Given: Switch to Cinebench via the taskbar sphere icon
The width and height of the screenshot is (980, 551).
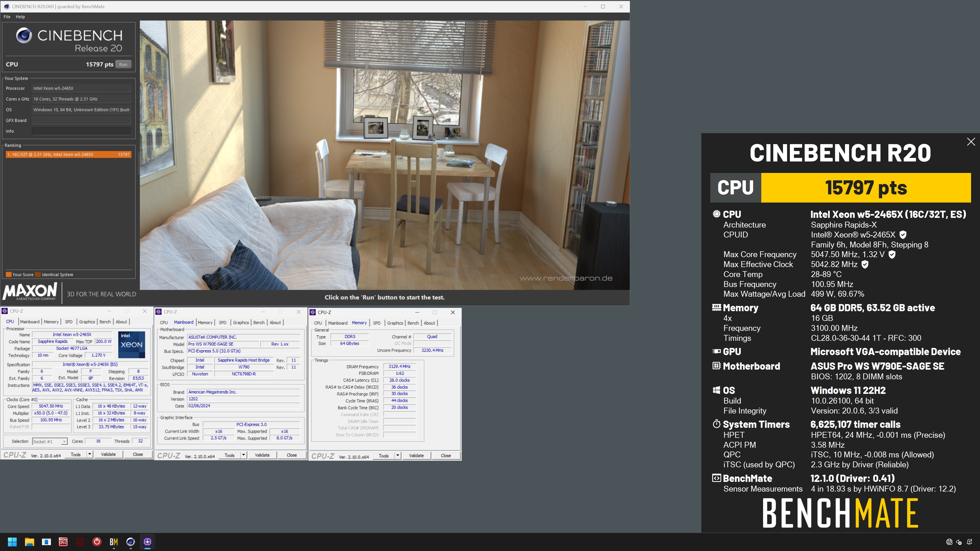Looking at the screenshot, I should (x=130, y=542).
